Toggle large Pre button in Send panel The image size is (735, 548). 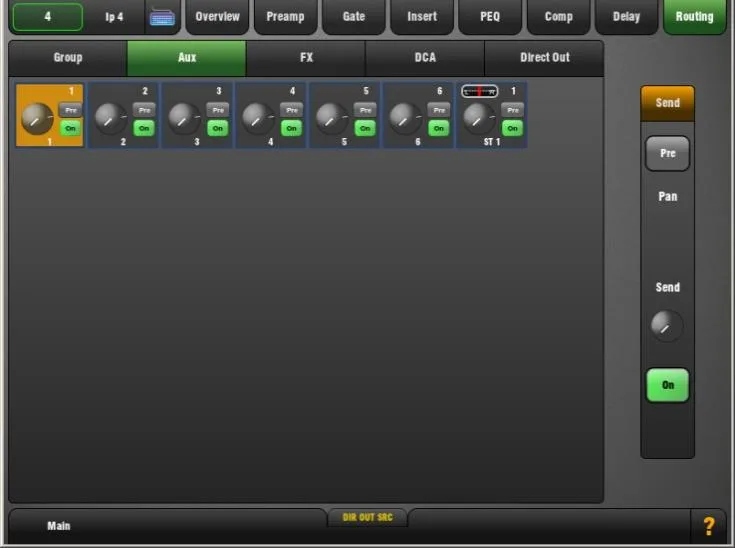click(668, 153)
